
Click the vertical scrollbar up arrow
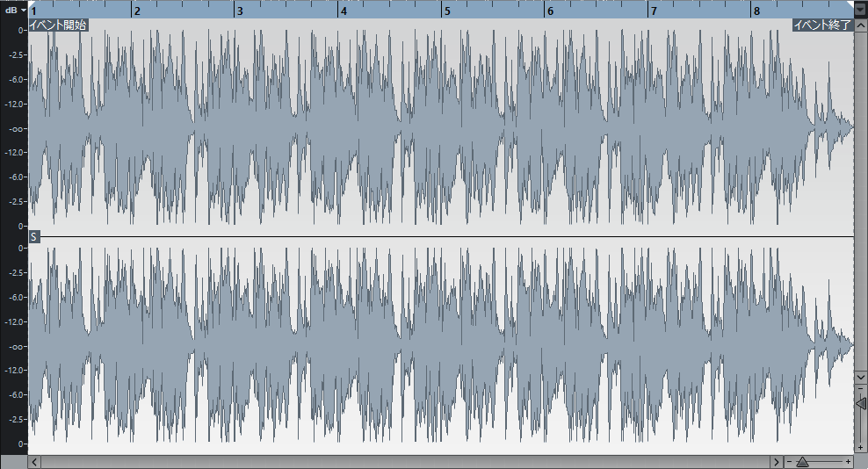point(861,25)
